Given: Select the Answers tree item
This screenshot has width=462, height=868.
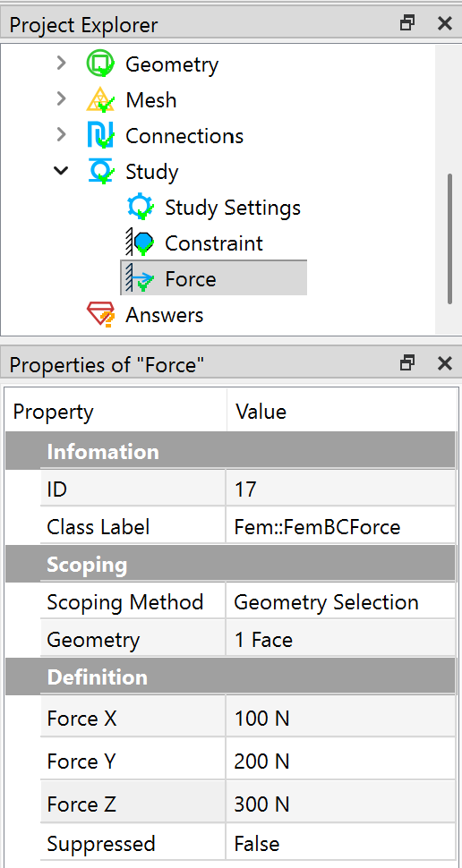Looking at the screenshot, I should 164,314.
